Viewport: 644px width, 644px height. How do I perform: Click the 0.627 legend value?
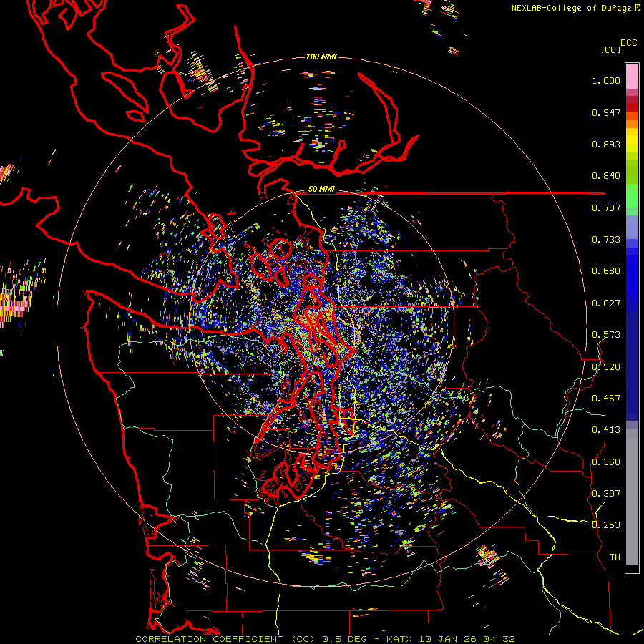pyautogui.click(x=606, y=303)
